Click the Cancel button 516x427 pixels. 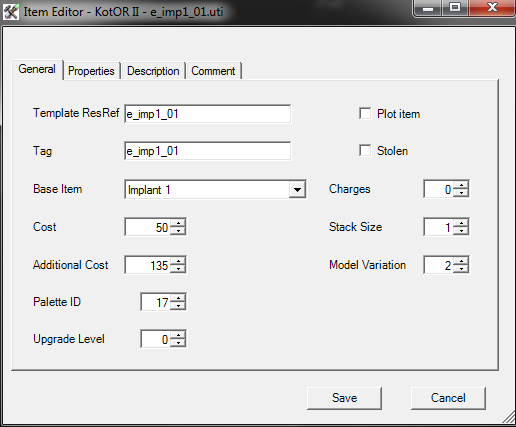(x=448, y=398)
